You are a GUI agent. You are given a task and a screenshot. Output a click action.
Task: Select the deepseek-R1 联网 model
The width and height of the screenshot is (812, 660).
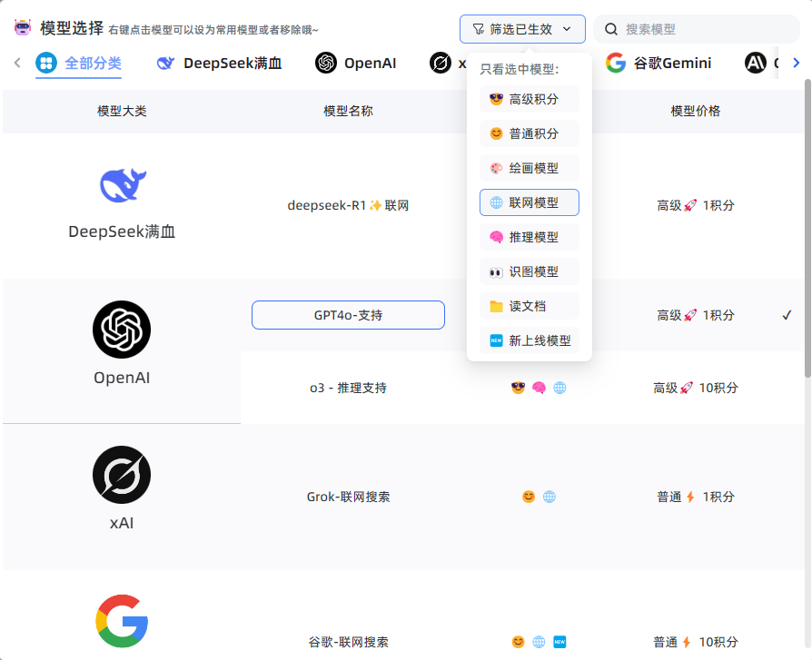348,205
